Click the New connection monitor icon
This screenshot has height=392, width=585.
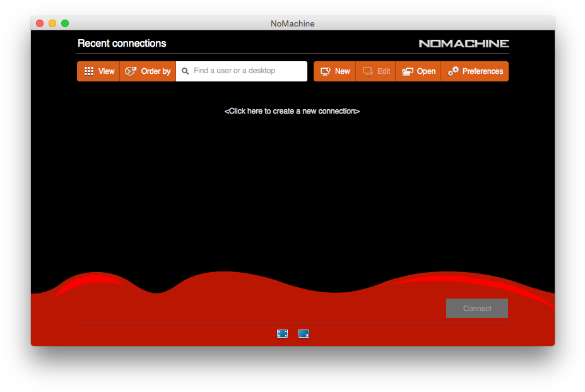pyautogui.click(x=326, y=71)
